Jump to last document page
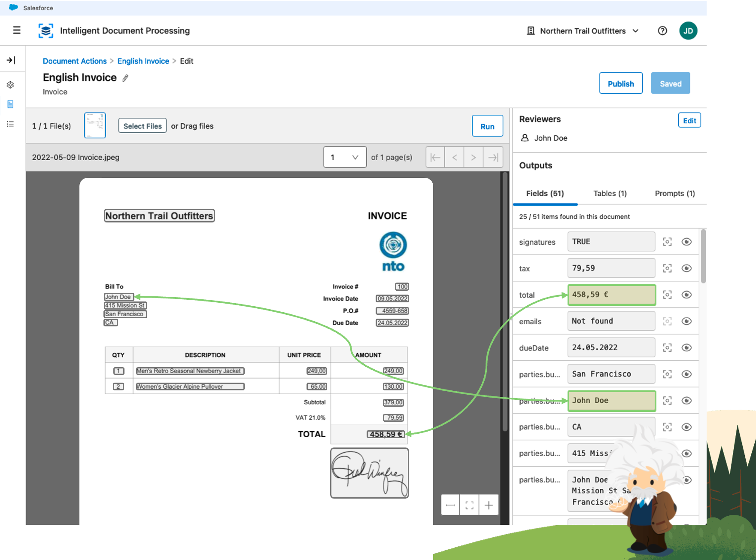The image size is (756, 560). (x=493, y=157)
